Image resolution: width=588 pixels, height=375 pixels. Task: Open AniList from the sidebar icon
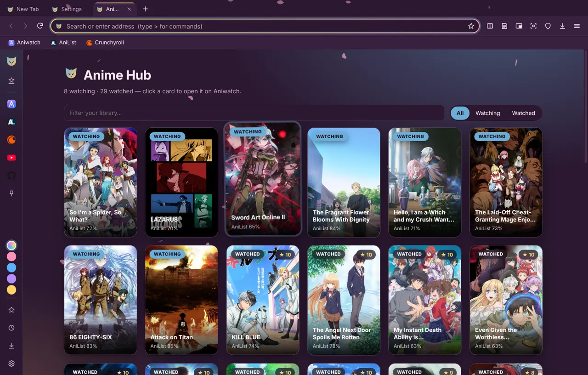11,122
